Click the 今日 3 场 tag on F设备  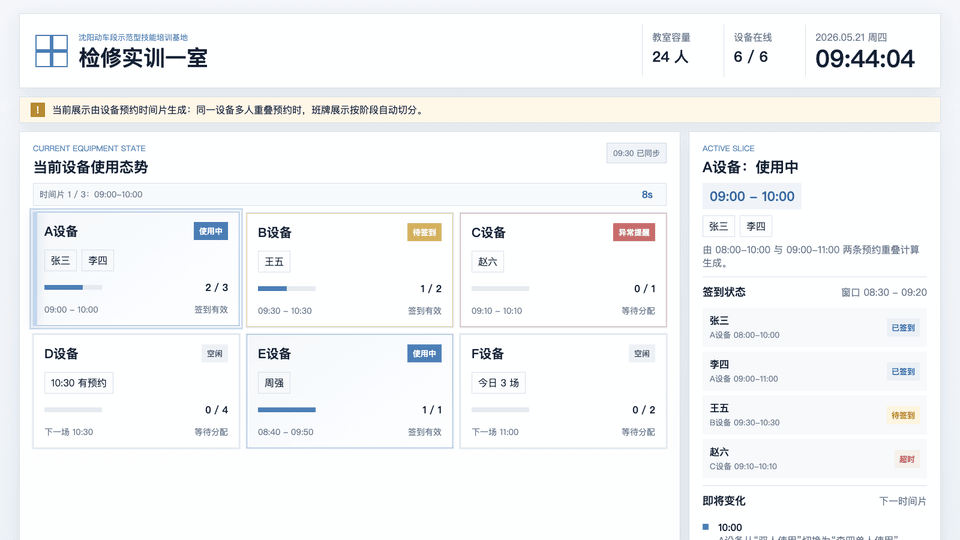[x=498, y=383]
